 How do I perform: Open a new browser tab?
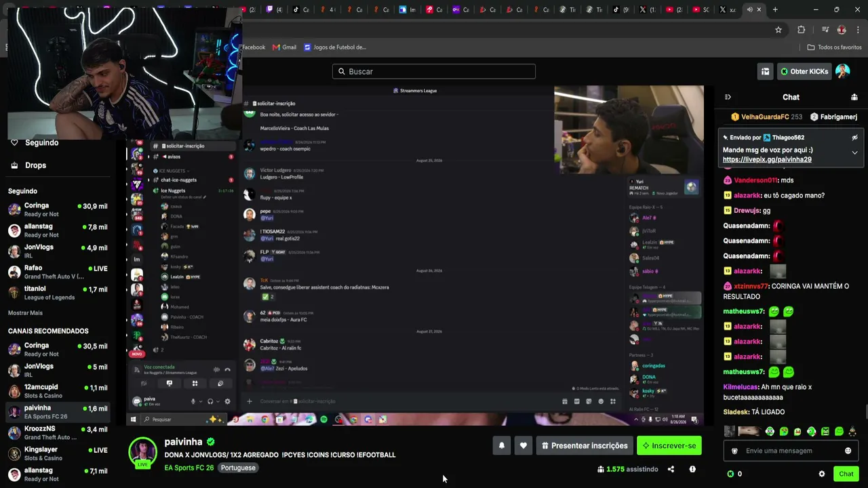775,9
